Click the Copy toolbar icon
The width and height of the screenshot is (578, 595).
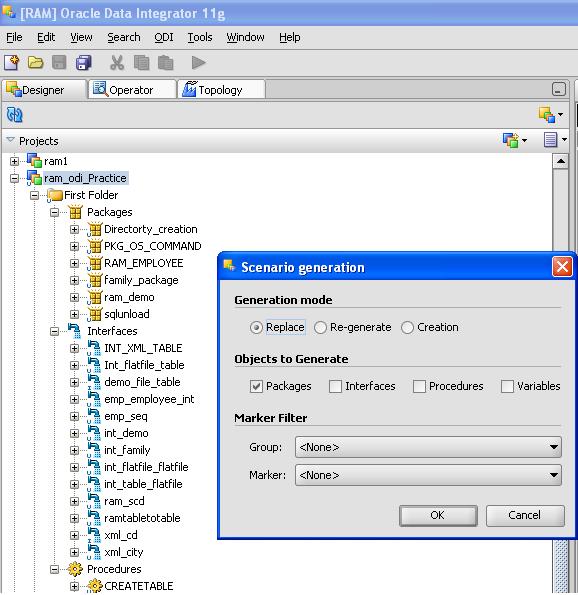[141, 63]
